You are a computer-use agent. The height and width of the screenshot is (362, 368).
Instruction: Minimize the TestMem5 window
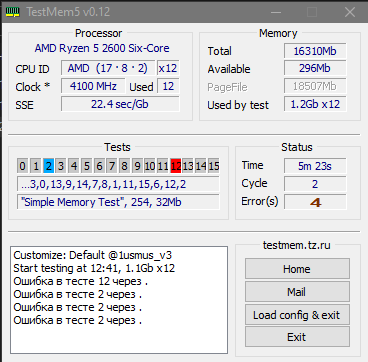point(275,12)
